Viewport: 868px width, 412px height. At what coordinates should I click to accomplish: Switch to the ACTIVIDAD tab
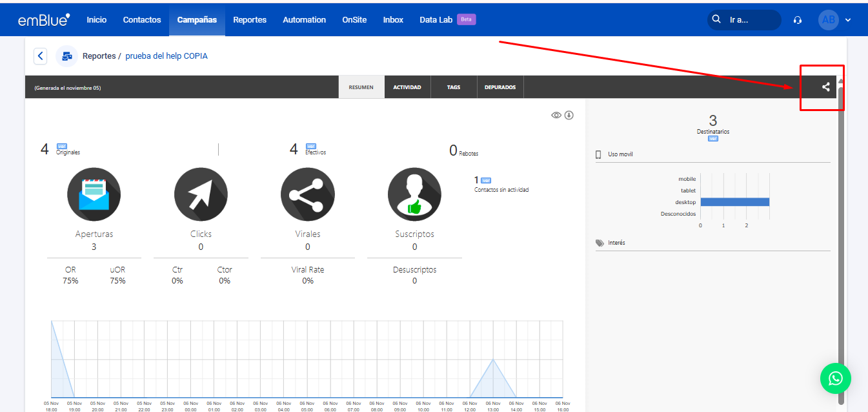point(407,87)
